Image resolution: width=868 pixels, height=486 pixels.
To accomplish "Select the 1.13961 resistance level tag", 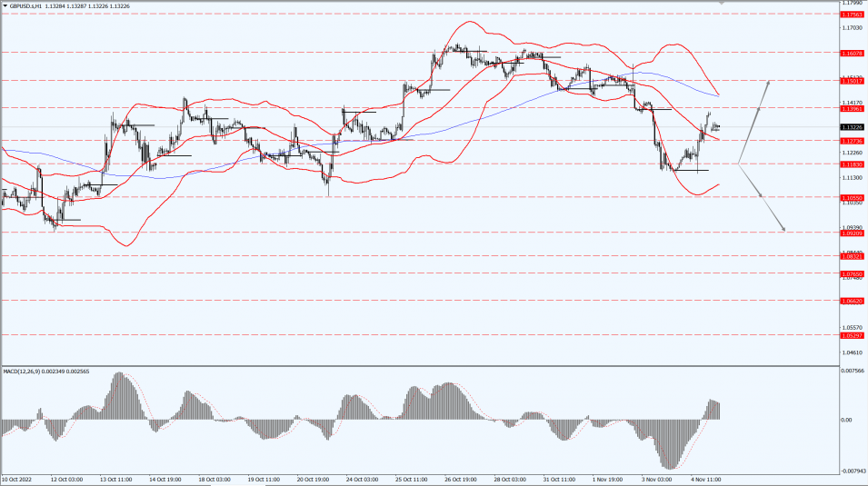I will click(x=852, y=109).
